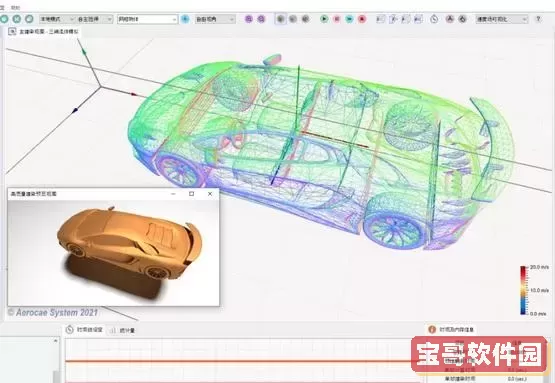Toggle the third gray round display icon
Image resolution: width=555 pixels, height=383 pixels.
(x=305, y=19)
